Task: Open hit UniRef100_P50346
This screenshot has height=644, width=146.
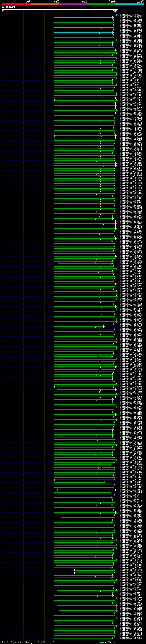Action: click(x=131, y=22)
